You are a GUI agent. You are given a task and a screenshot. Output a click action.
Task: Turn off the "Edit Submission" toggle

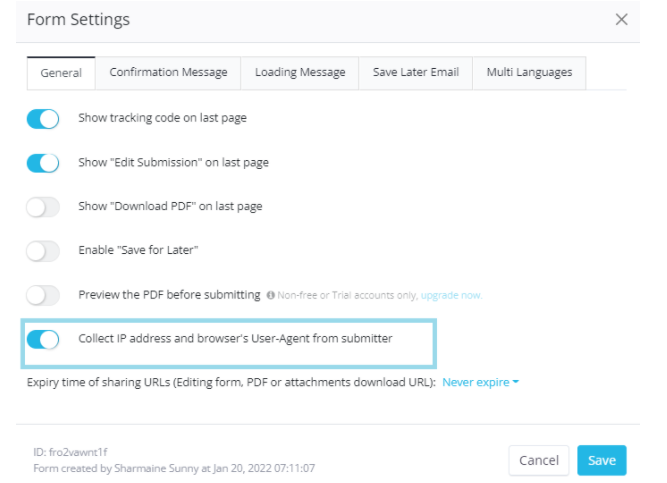point(43,163)
